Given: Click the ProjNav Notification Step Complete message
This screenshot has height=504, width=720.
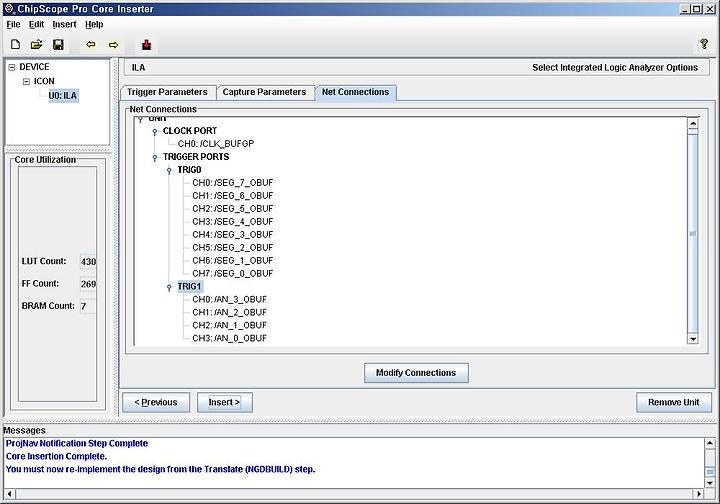Looking at the screenshot, I should tap(77, 443).
